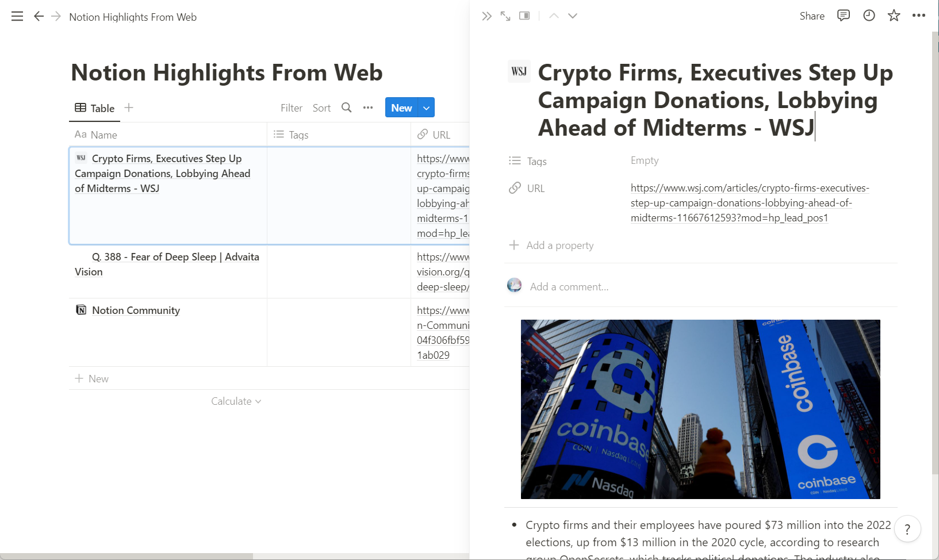Click URL cell of Crypto Firms row
Screen dimensions: 939x560
click(x=440, y=196)
